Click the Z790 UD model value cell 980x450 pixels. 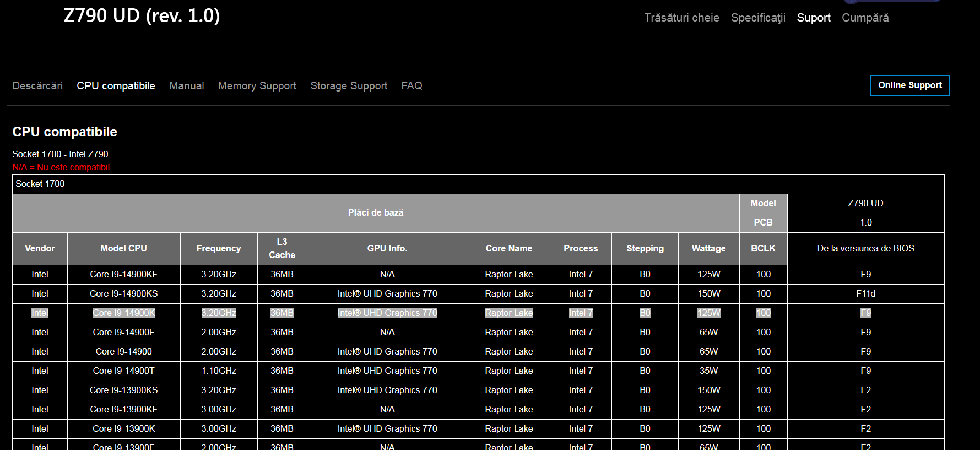tap(865, 203)
